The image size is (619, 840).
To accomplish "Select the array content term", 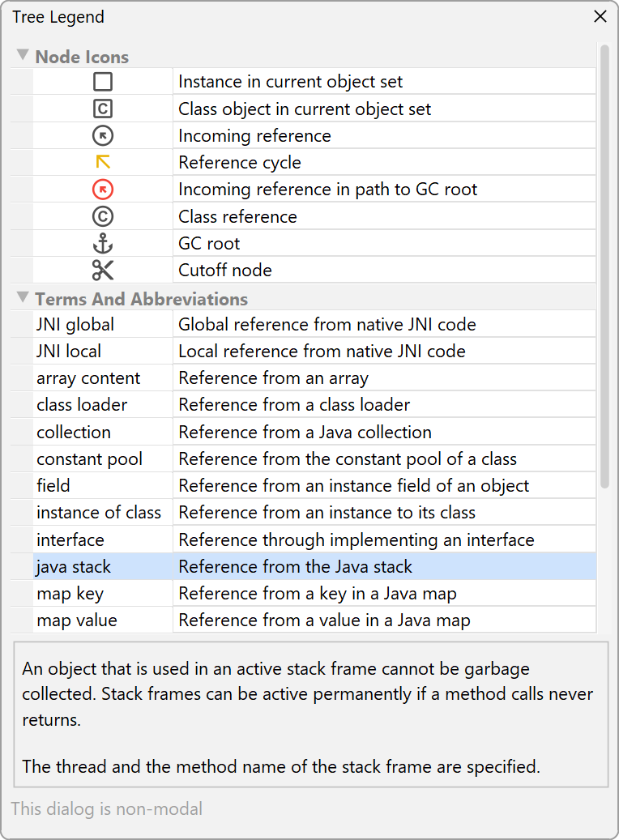I will click(x=88, y=378).
